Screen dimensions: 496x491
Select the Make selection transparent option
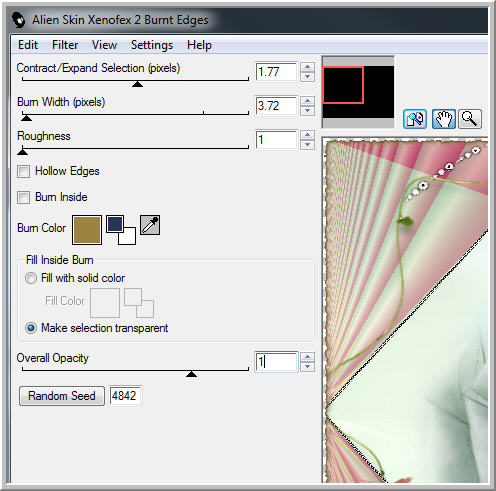coord(31,328)
